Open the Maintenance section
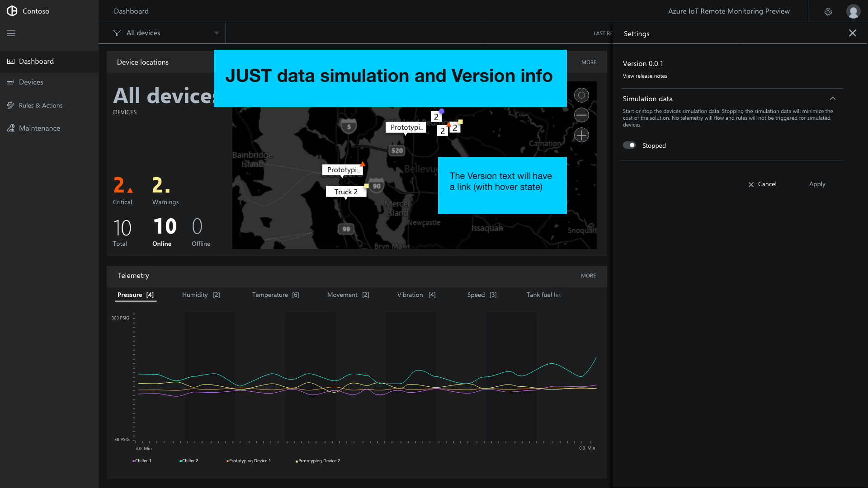Image resolution: width=868 pixels, height=488 pixels. [39, 128]
